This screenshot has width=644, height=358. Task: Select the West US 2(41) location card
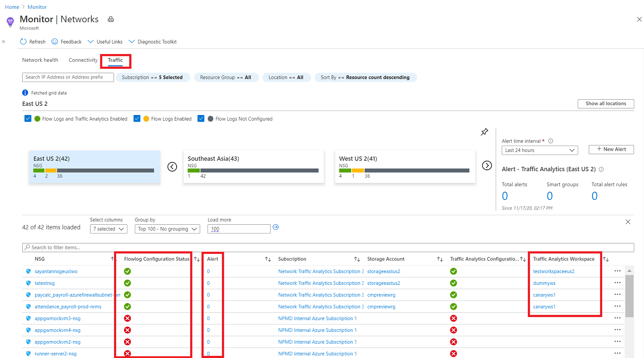point(405,167)
